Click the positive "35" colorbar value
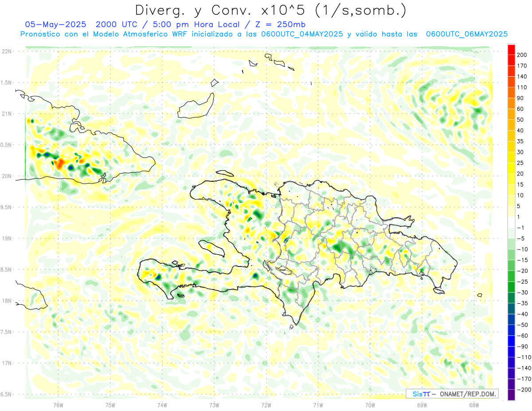 coord(521,141)
